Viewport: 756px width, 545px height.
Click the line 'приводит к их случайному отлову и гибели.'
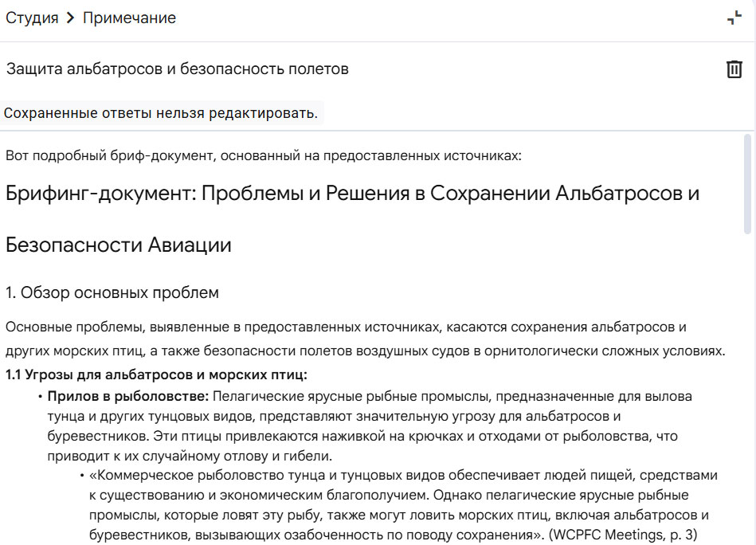[190, 456]
